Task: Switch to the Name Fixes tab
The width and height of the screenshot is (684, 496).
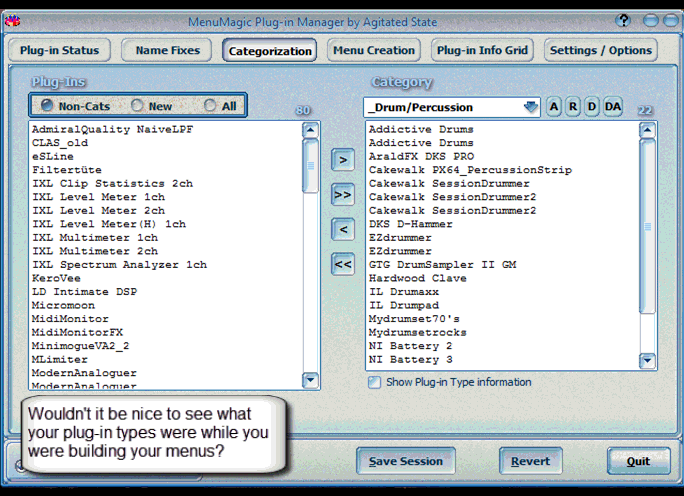Action: pyautogui.click(x=168, y=50)
